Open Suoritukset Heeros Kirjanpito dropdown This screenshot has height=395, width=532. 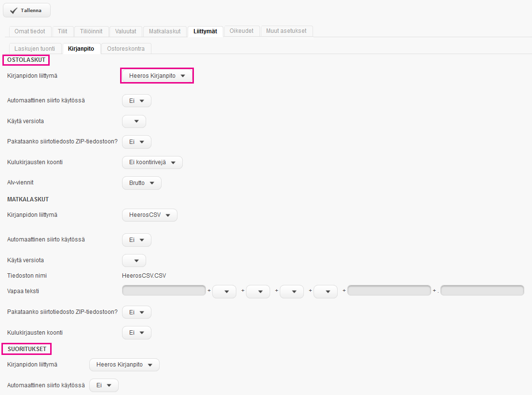point(124,365)
